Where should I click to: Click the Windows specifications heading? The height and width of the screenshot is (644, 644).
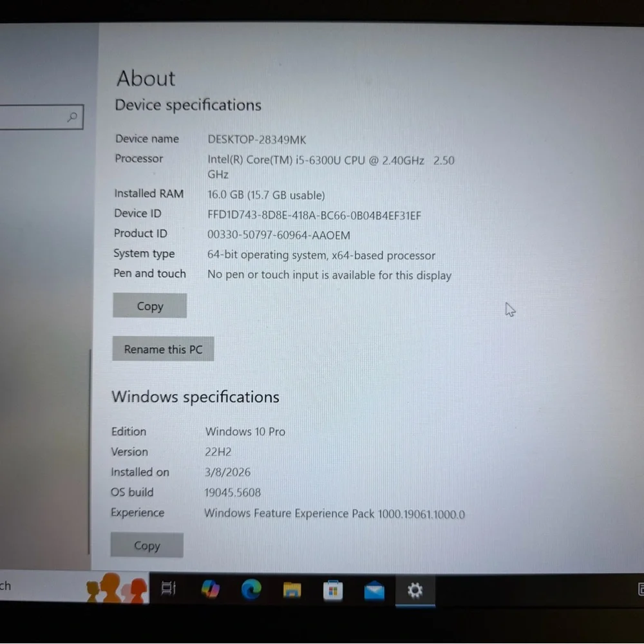click(x=195, y=397)
